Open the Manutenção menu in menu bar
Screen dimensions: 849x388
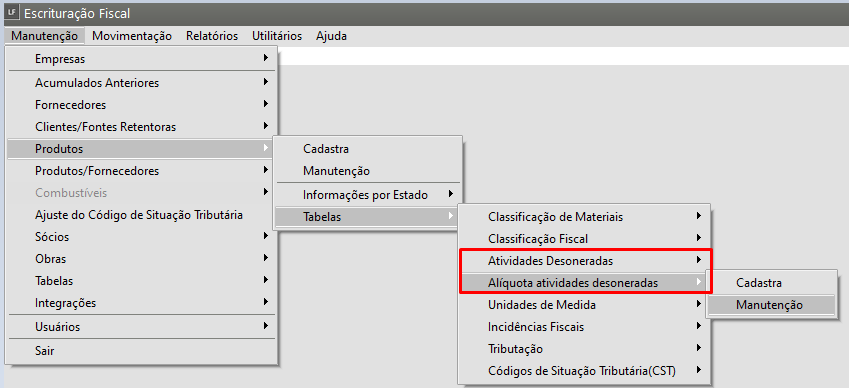pyautogui.click(x=45, y=36)
